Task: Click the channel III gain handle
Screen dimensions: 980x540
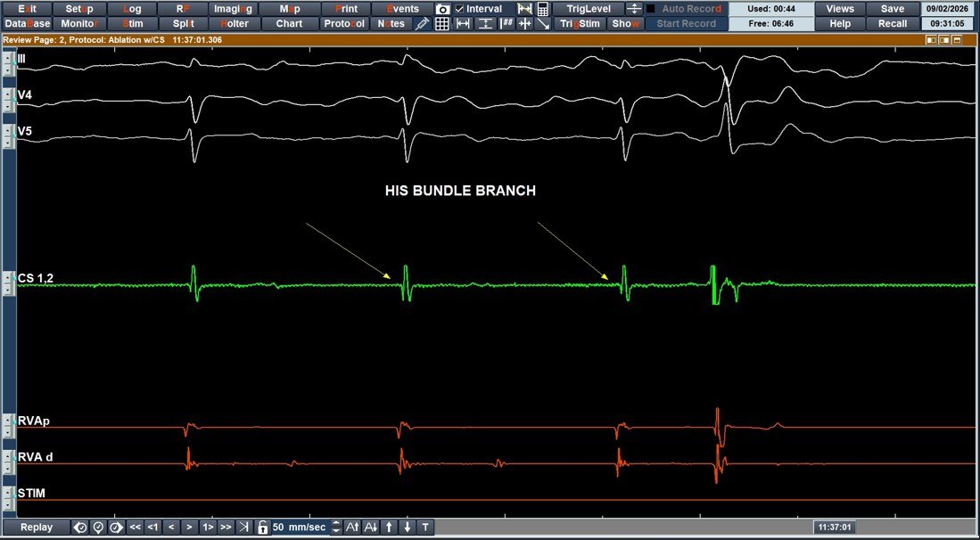Action: coord(7,63)
